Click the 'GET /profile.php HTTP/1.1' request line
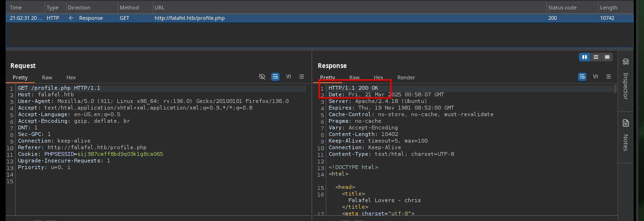Viewport: 644px width, 221px height. tap(59, 88)
